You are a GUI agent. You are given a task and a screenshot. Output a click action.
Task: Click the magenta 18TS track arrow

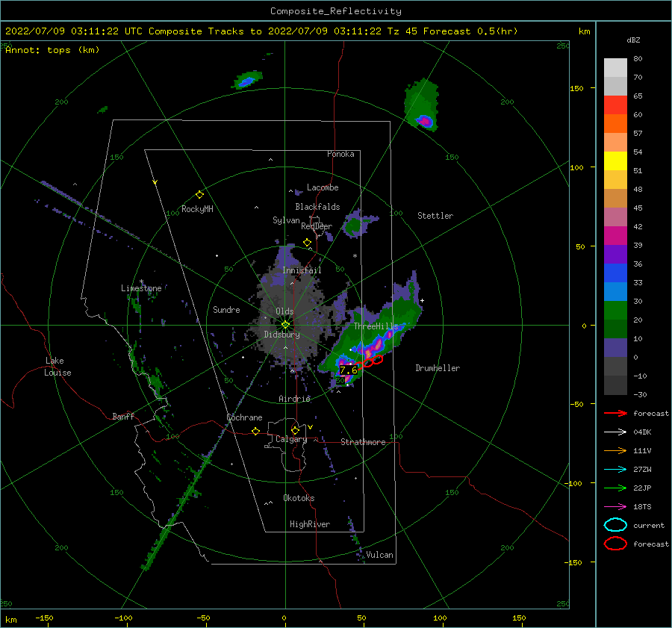click(615, 507)
